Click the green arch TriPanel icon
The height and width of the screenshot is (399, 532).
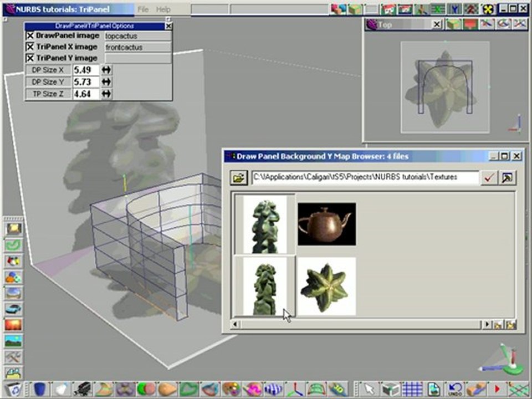(x=315, y=389)
